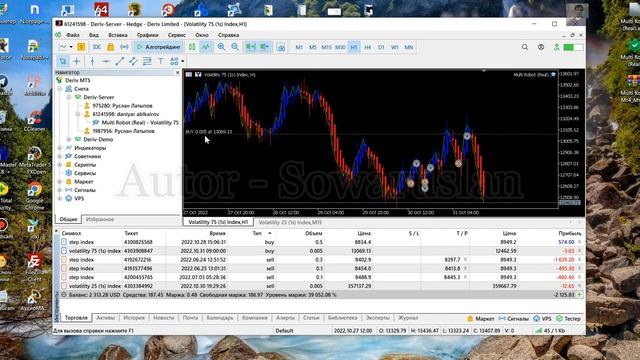Open the shapes tool dropdown arrow
The image size is (640, 360).
[182, 61]
